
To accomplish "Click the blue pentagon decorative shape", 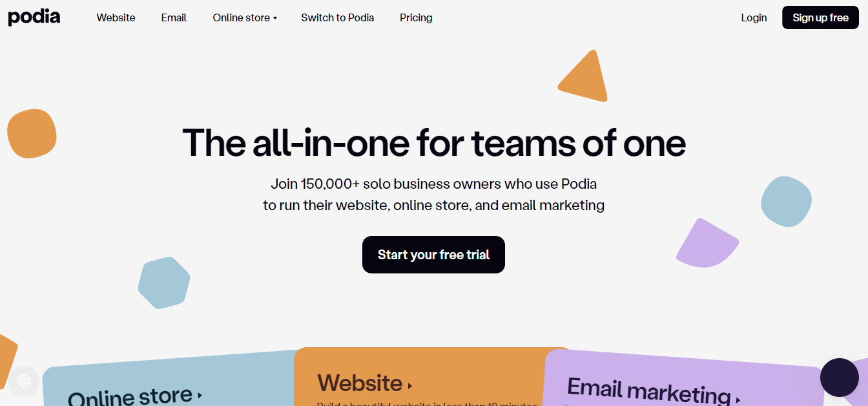I will [164, 283].
